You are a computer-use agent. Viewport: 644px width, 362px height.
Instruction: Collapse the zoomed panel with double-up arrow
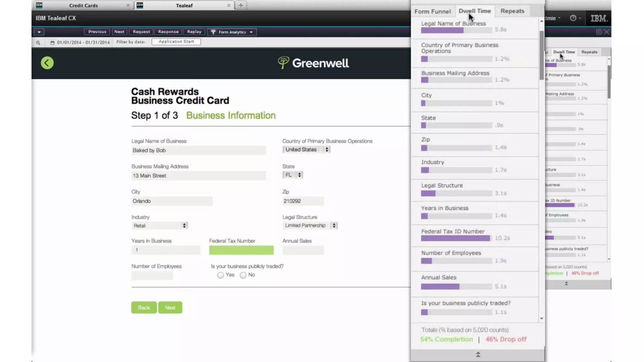tap(478, 354)
